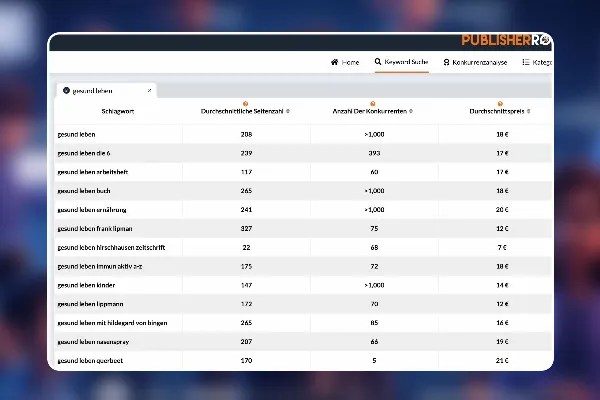Click page count 239 for 'die 6' row
Screen dimensions: 600x400
point(246,153)
